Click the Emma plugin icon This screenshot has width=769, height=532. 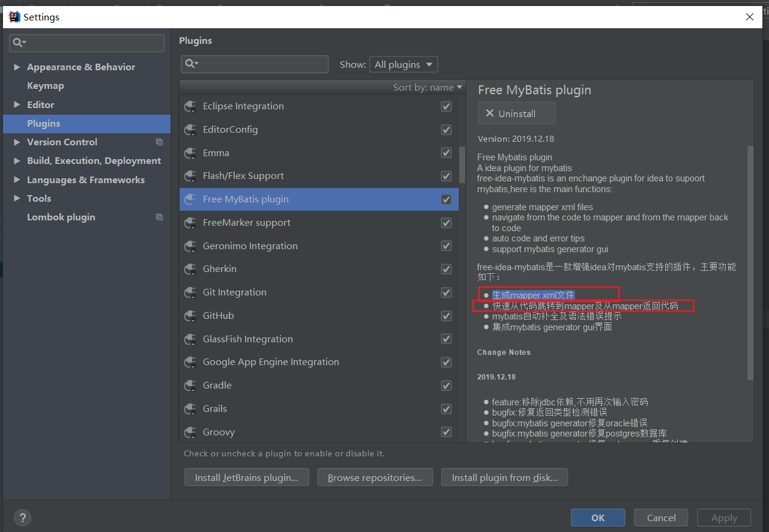point(190,153)
